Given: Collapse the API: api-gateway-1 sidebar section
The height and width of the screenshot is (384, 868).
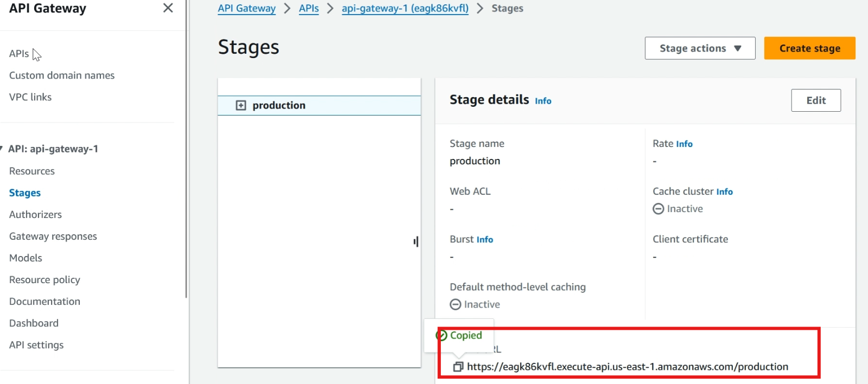Looking at the screenshot, I should click(x=2, y=149).
